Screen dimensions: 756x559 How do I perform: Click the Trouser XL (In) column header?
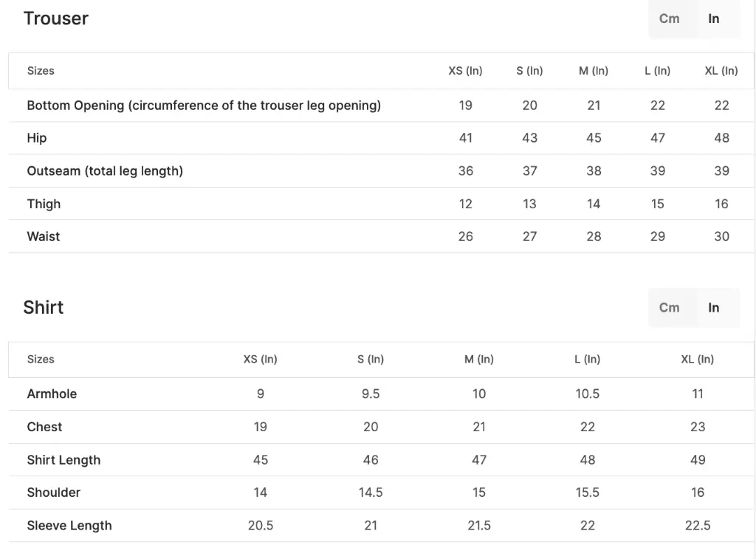click(721, 71)
